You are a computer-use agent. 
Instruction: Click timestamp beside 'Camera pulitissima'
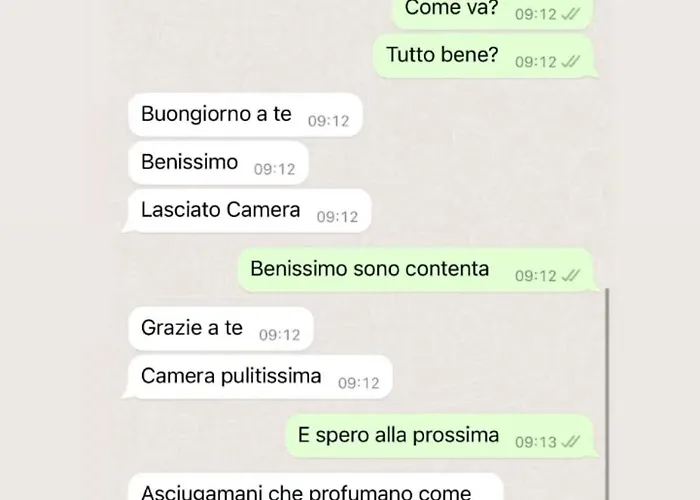(358, 383)
